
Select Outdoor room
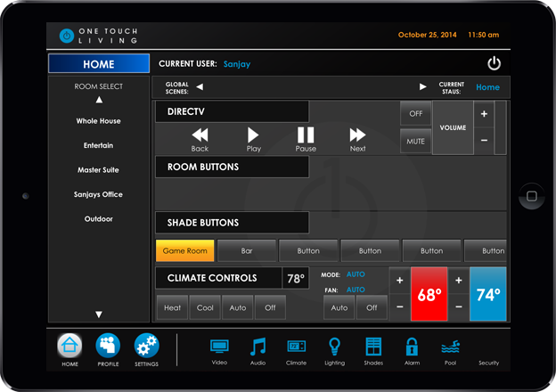click(99, 218)
